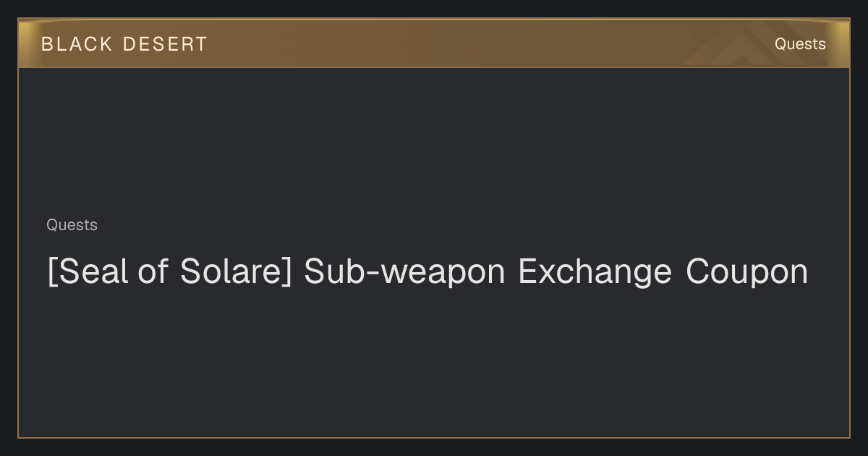868x456 pixels.
Task: Select the gray Quests breadcrumb above the title
Action: pos(72,225)
